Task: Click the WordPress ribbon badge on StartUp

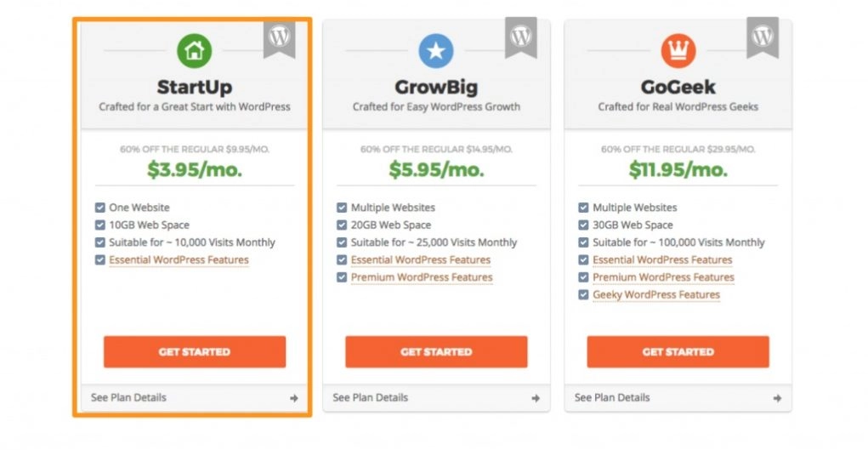Action: coord(280,37)
